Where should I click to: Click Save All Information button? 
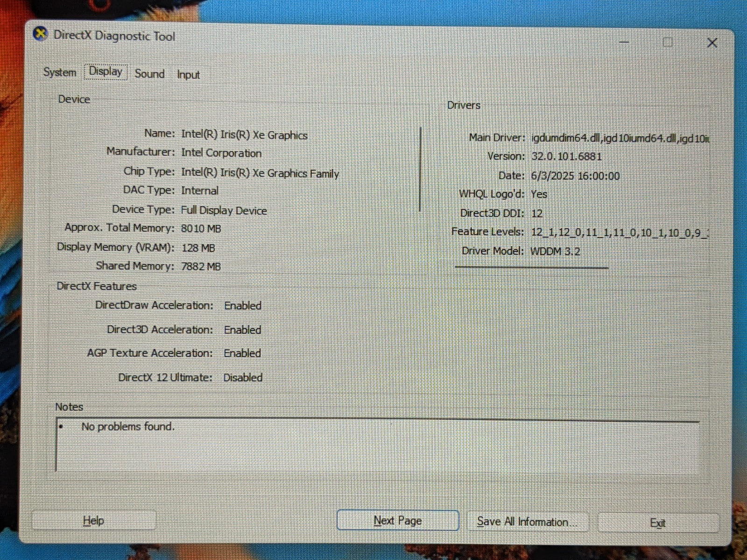click(x=527, y=522)
